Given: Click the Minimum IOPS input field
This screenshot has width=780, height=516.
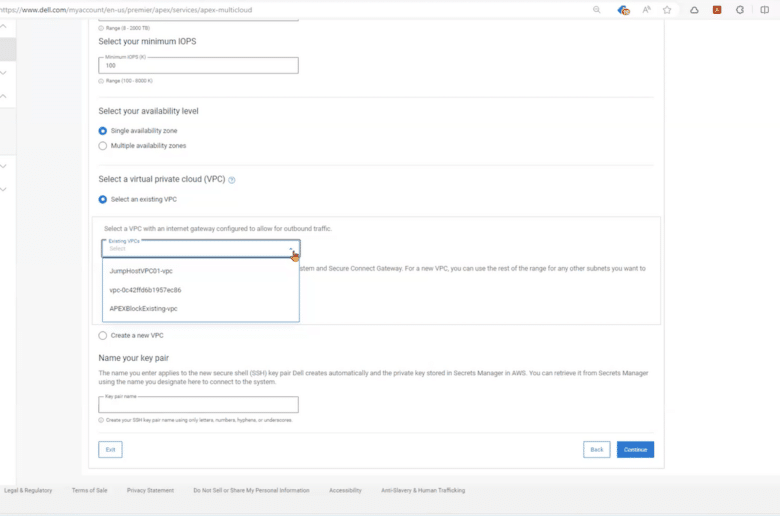Looking at the screenshot, I should point(198,65).
